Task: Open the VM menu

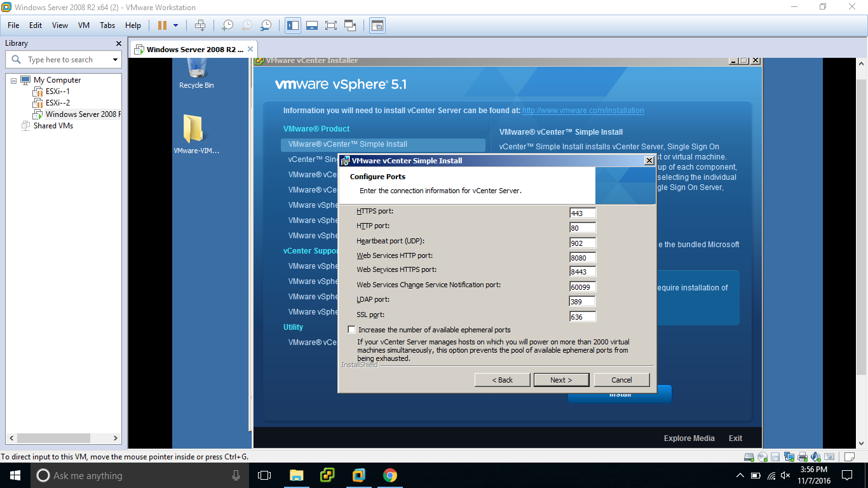Action: [x=84, y=25]
